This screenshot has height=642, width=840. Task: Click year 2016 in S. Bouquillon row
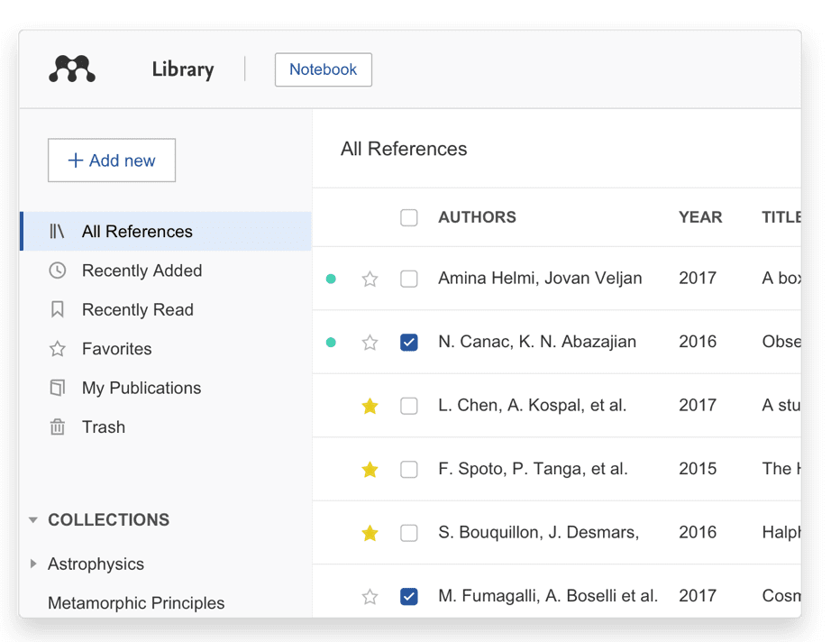[x=698, y=532]
